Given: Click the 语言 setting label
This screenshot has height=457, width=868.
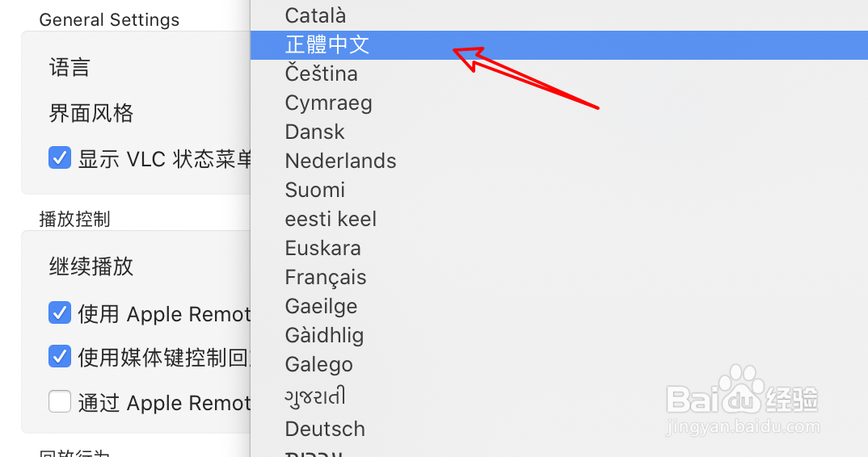Looking at the screenshot, I should pyautogui.click(x=70, y=68).
